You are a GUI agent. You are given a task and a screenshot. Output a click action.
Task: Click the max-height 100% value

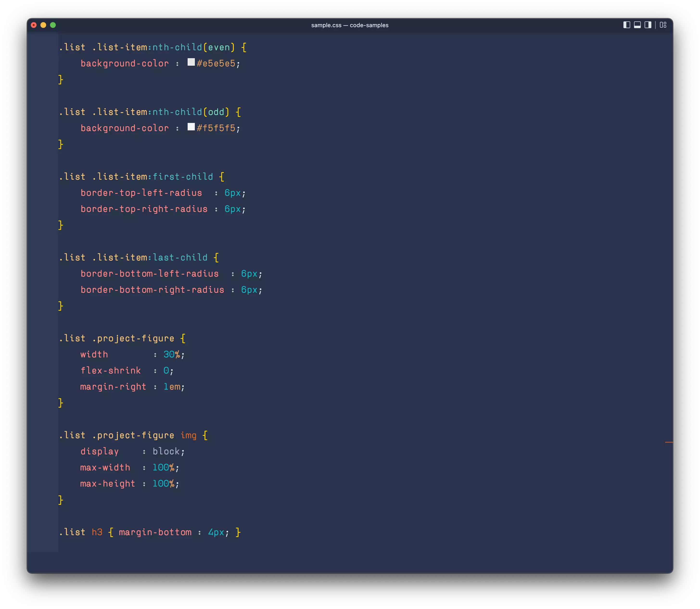point(163,484)
